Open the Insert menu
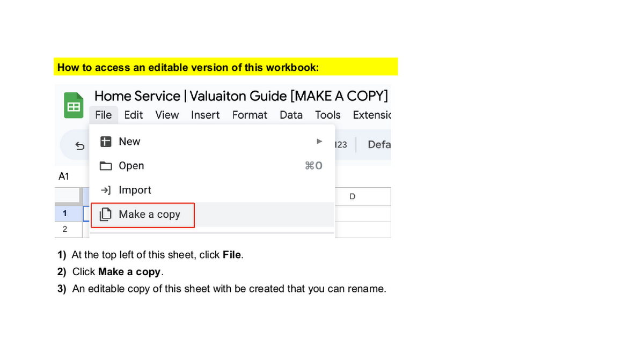Image resolution: width=644 pixels, height=338 pixels. [x=205, y=115]
